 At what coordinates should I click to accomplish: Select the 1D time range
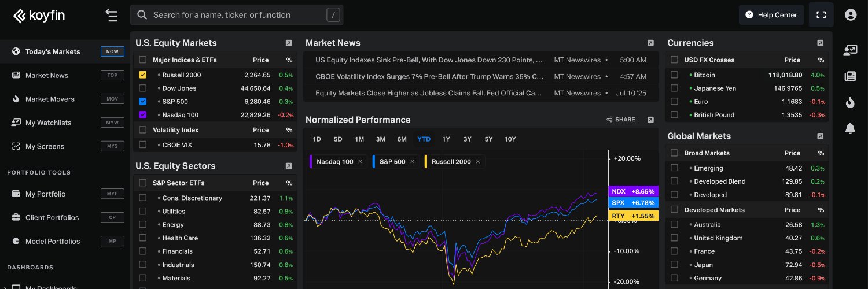click(x=317, y=139)
